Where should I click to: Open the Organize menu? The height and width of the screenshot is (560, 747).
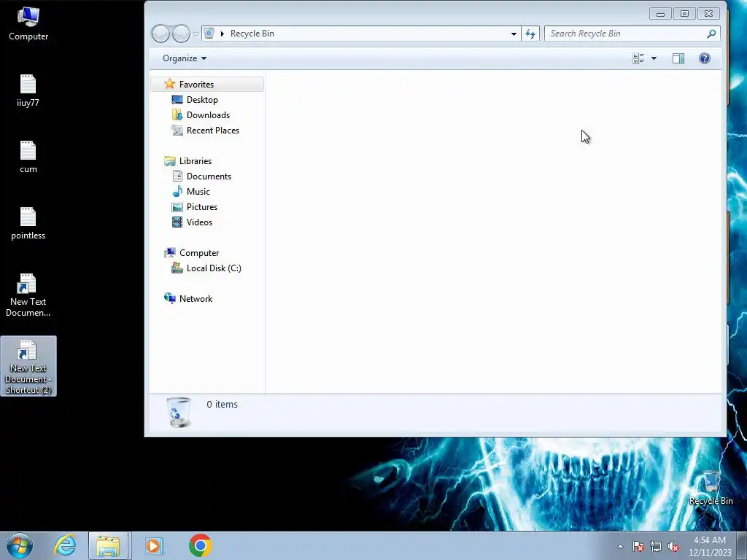pyautogui.click(x=185, y=58)
